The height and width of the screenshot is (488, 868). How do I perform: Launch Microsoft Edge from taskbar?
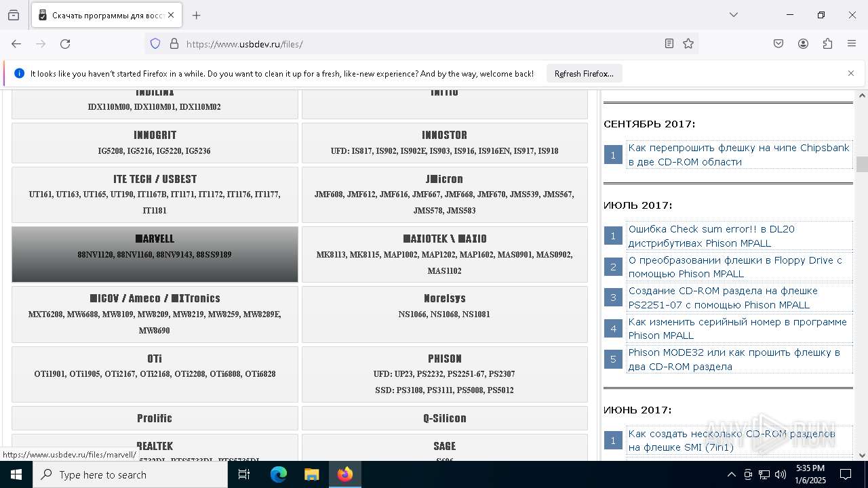pyautogui.click(x=279, y=474)
